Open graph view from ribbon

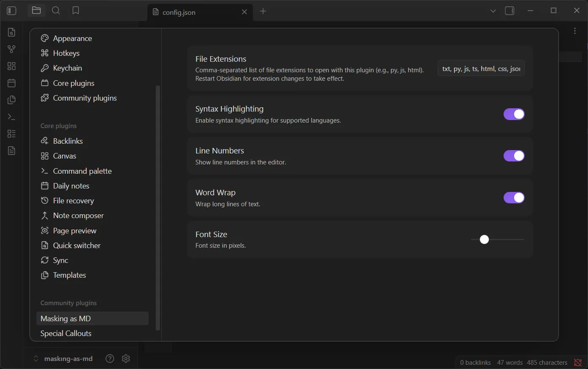pos(11,49)
